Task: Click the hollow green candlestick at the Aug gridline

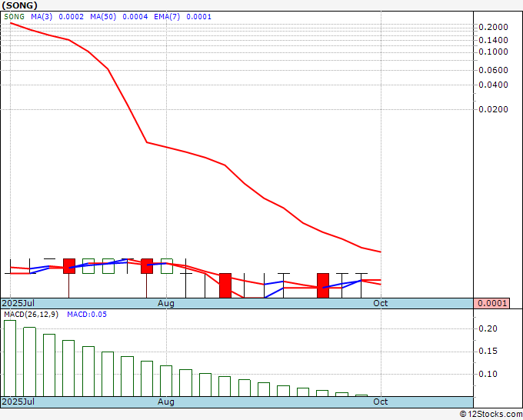Action: [x=167, y=266]
